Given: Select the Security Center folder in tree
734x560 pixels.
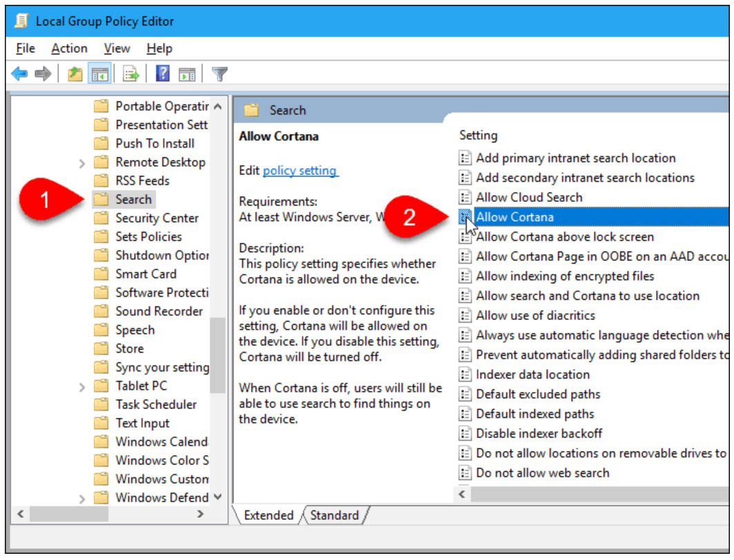Looking at the screenshot, I should (157, 218).
